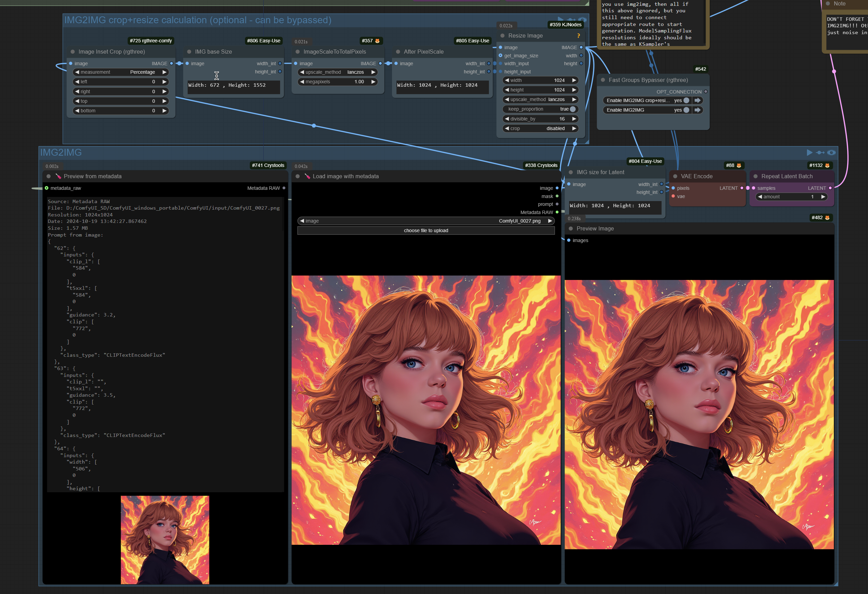
Task: Click the IMG2IMG group play icon
Action: pos(809,152)
